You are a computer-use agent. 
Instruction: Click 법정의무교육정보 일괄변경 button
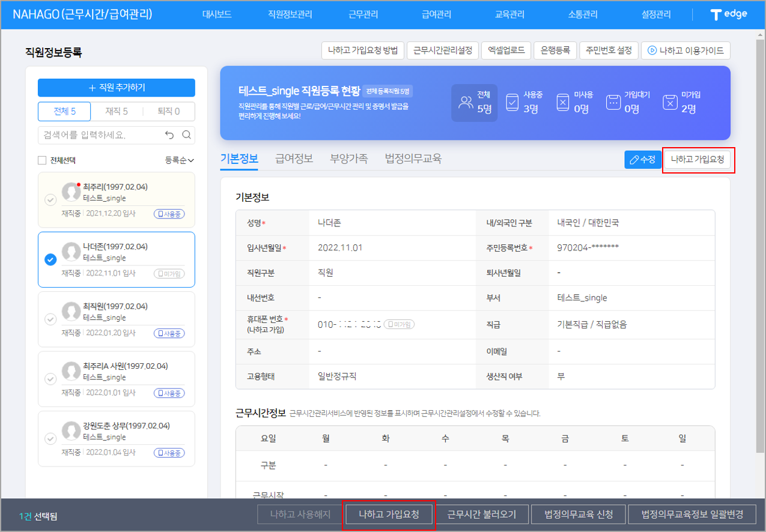coord(692,515)
